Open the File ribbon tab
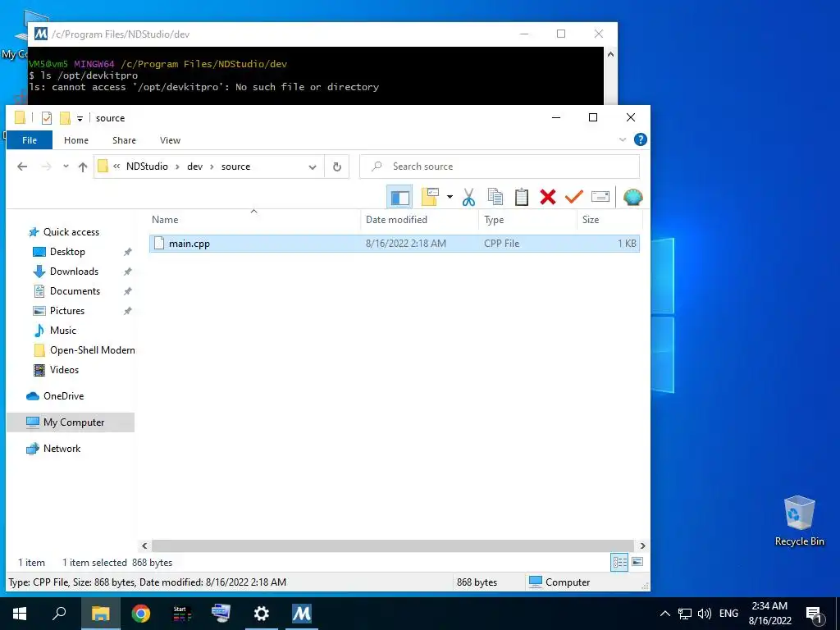 point(30,140)
